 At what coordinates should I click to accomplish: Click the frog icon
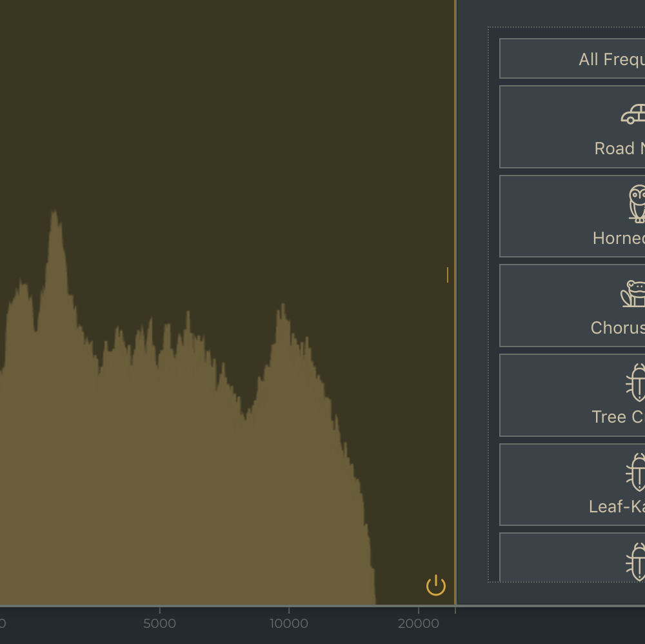[x=633, y=294]
